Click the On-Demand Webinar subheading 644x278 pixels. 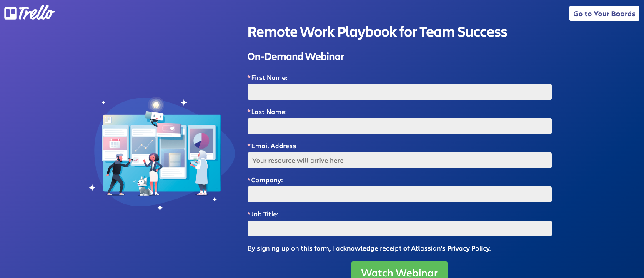click(296, 56)
